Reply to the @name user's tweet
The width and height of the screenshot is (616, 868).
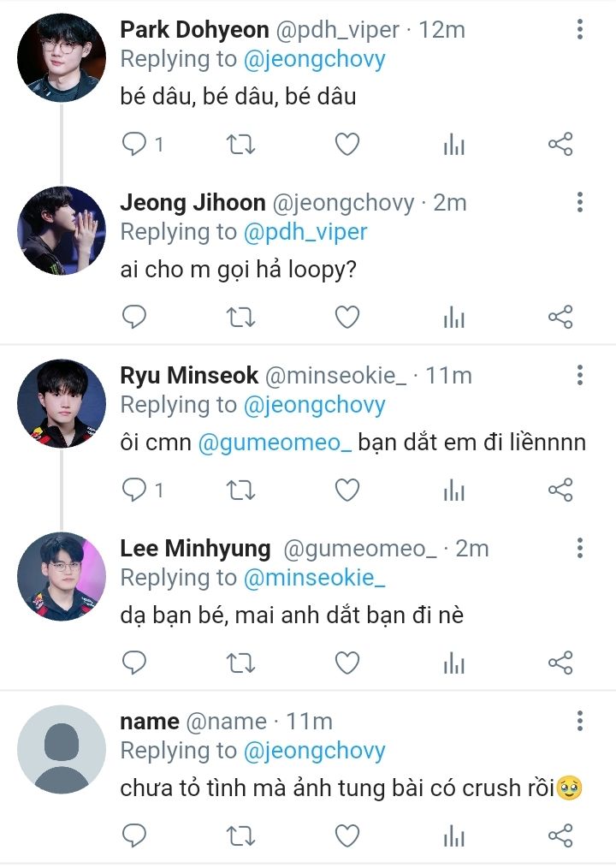(x=135, y=835)
